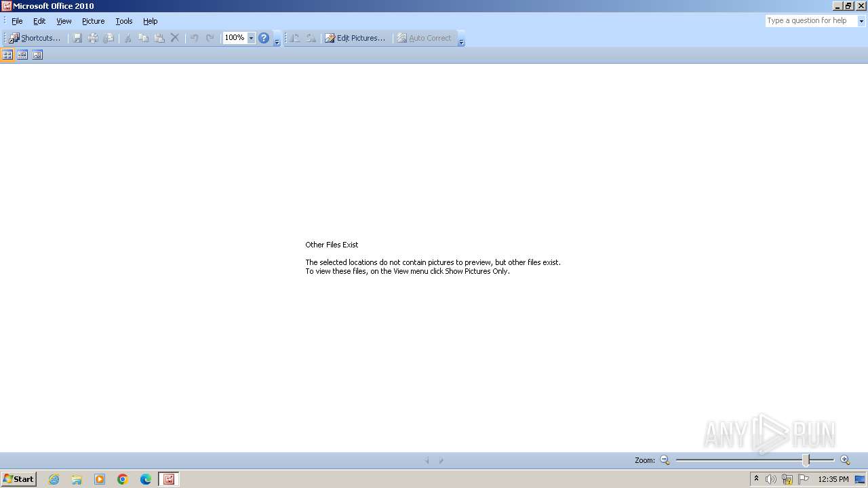Click the previous picture arrow
This screenshot has width=868, height=488.
[x=427, y=460]
